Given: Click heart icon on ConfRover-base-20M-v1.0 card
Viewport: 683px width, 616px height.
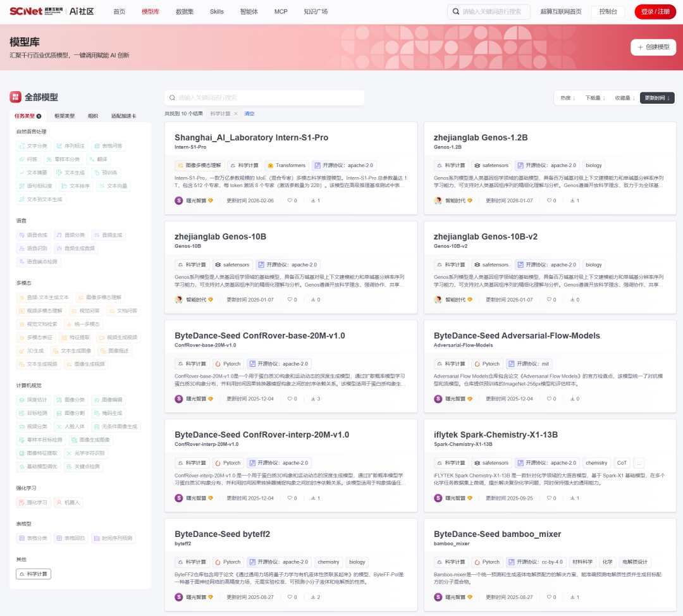Looking at the screenshot, I should [290, 399].
